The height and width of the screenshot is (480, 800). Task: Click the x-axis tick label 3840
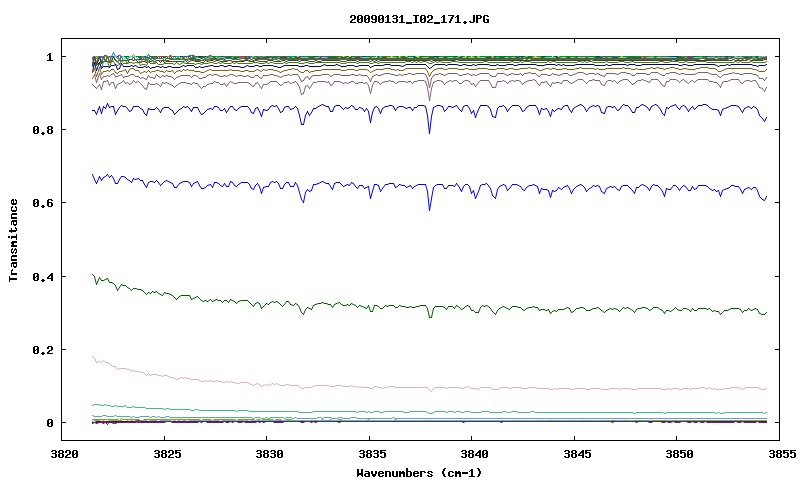pyautogui.click(x=474, y=454)
